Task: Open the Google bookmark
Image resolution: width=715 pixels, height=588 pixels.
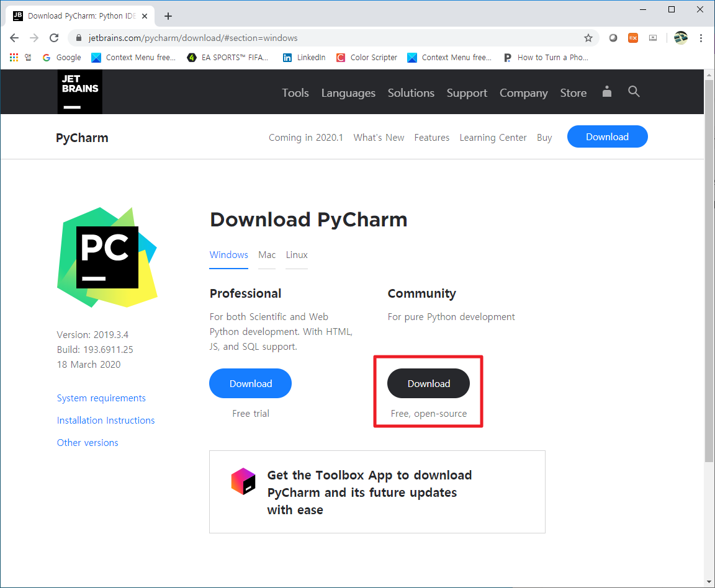Action: point(62,58)
